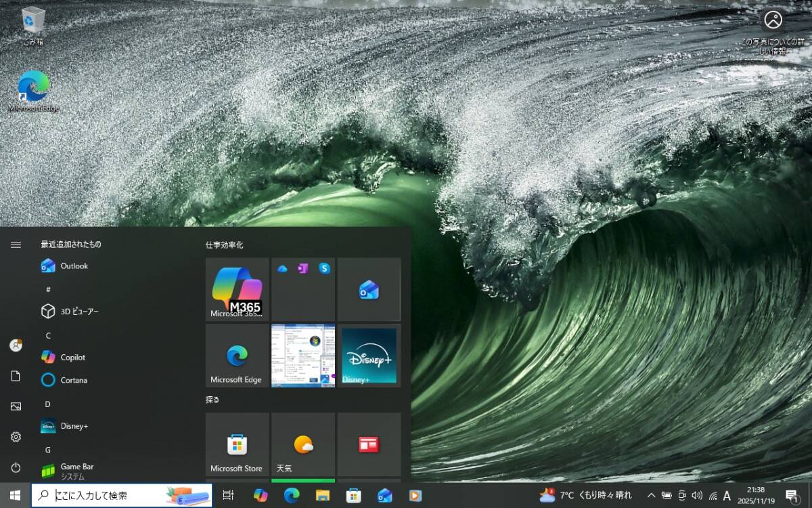The image size is (812, 508).
Task: Open Disney+ in the app list
Action: (x=115, y=426)
